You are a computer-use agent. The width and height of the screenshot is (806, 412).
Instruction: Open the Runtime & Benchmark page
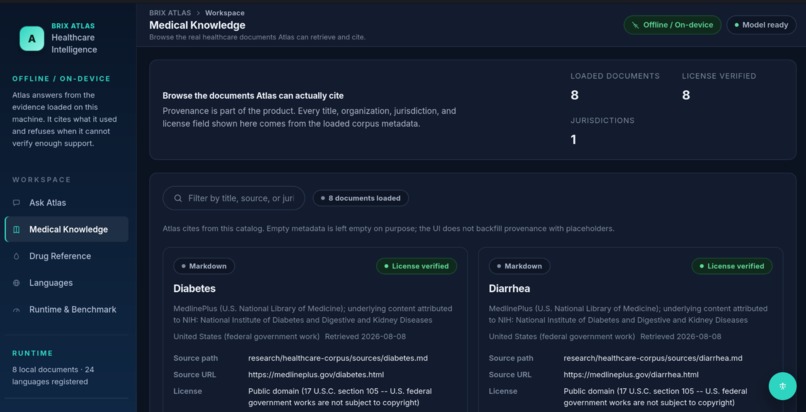(66, 310)
